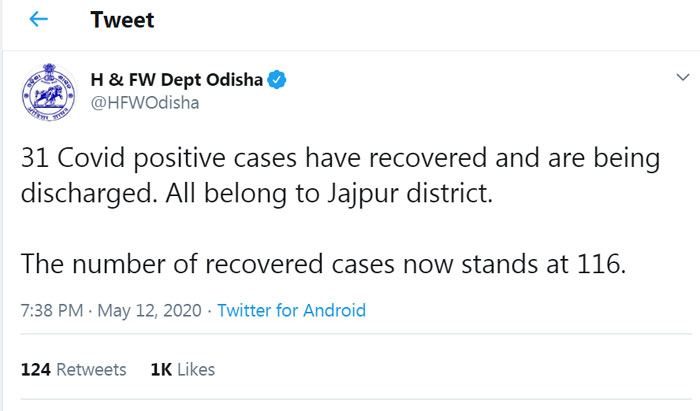Go back using the blue arrow
The height and width of the screenshot is (411, 700).
click(x=38, y=19)
